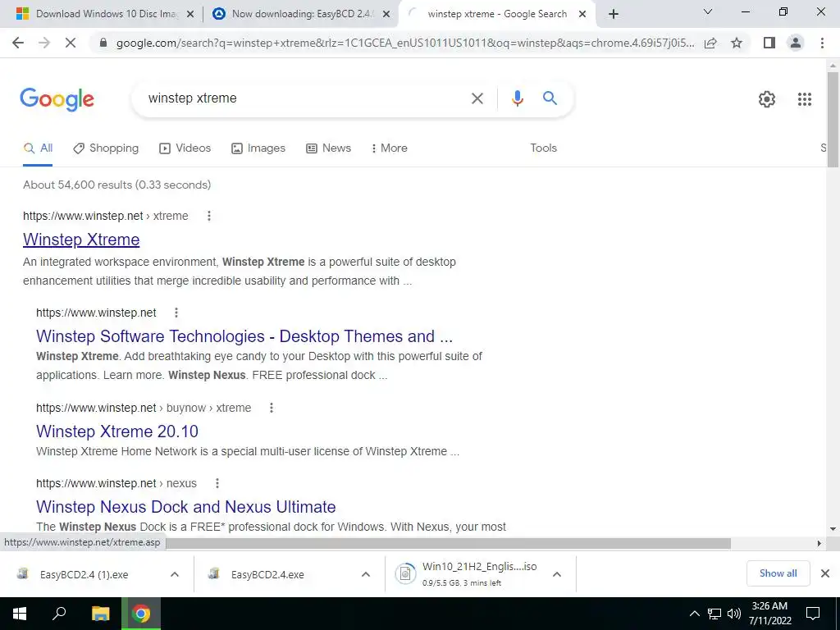Open the taskbar volume control
Screen dimensions: 840x630
coord(734,614)
